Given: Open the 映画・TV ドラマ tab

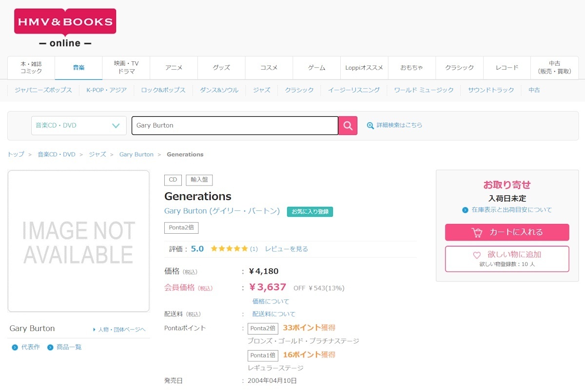Looking at the screenshot, I should [126, 68].
